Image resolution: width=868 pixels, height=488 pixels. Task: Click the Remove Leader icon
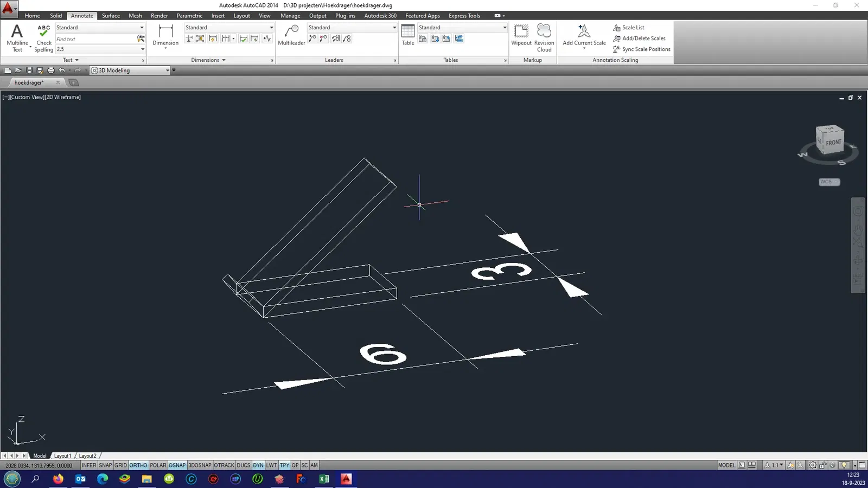pyautogui.click(x=324, y=38)
